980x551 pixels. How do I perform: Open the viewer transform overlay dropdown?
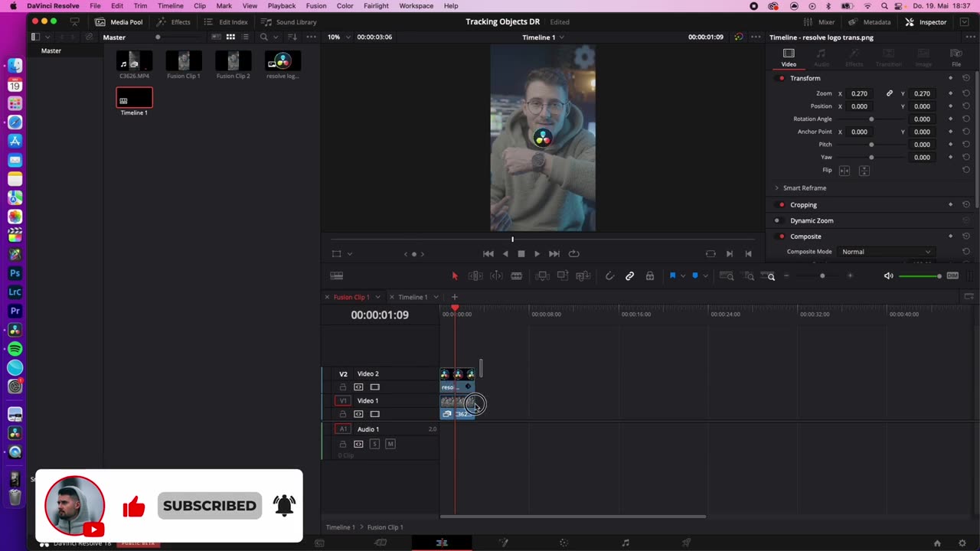(350, 254)
